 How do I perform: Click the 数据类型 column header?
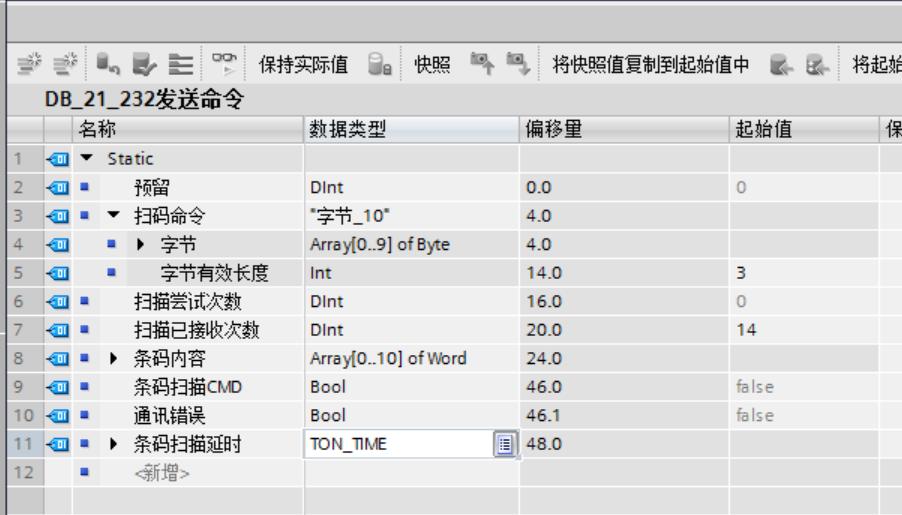click(411, 129)
